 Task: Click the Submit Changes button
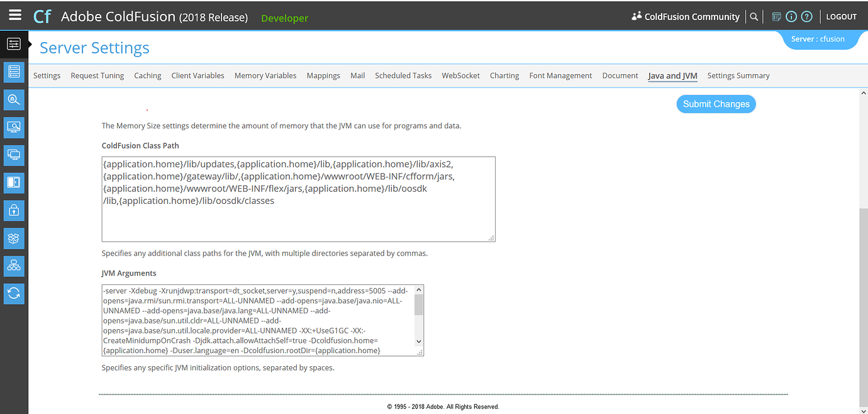click(x=716, y=104)
